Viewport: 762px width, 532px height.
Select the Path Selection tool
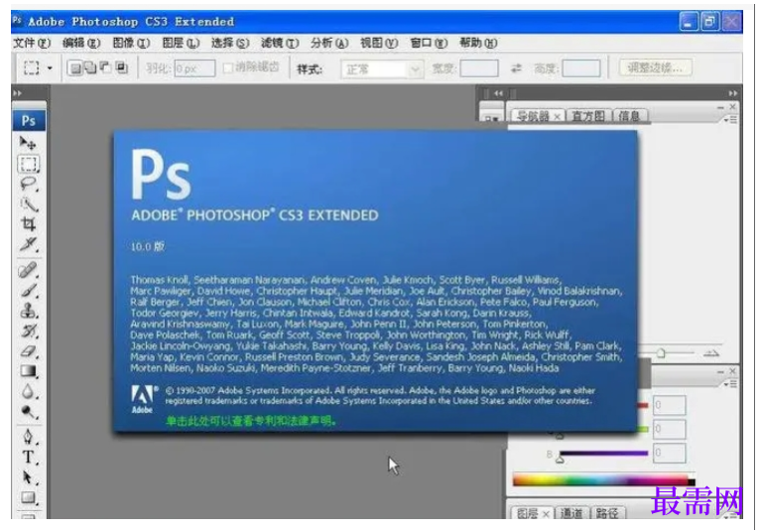click(x=28, y=477)
